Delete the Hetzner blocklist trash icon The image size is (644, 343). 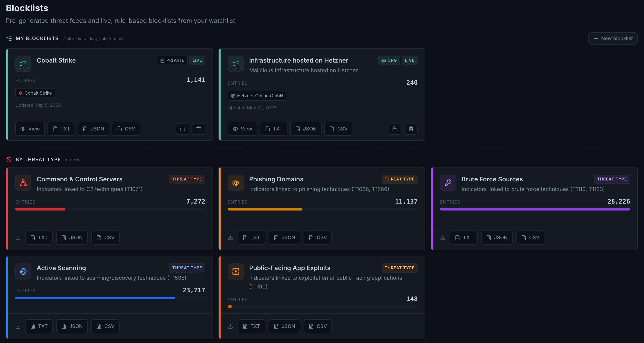point(411,129)
